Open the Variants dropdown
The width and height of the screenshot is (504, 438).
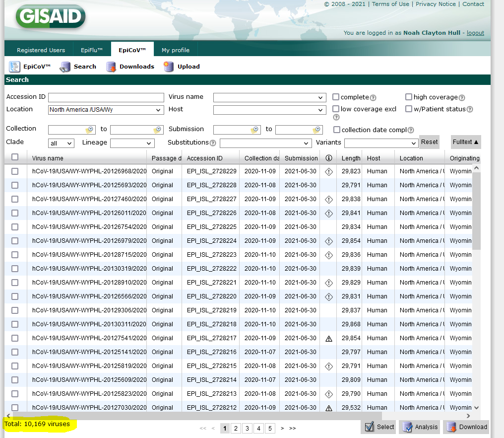(x=380, y=143)
